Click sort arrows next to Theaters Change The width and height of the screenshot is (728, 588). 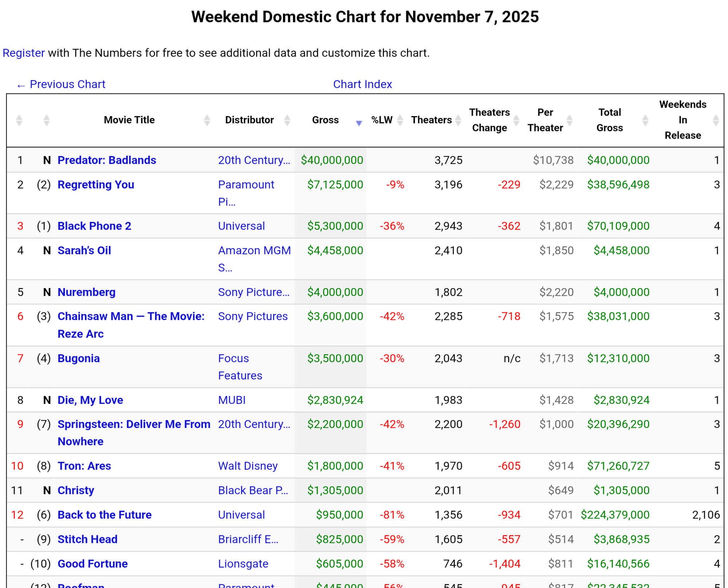pos(516,120)
